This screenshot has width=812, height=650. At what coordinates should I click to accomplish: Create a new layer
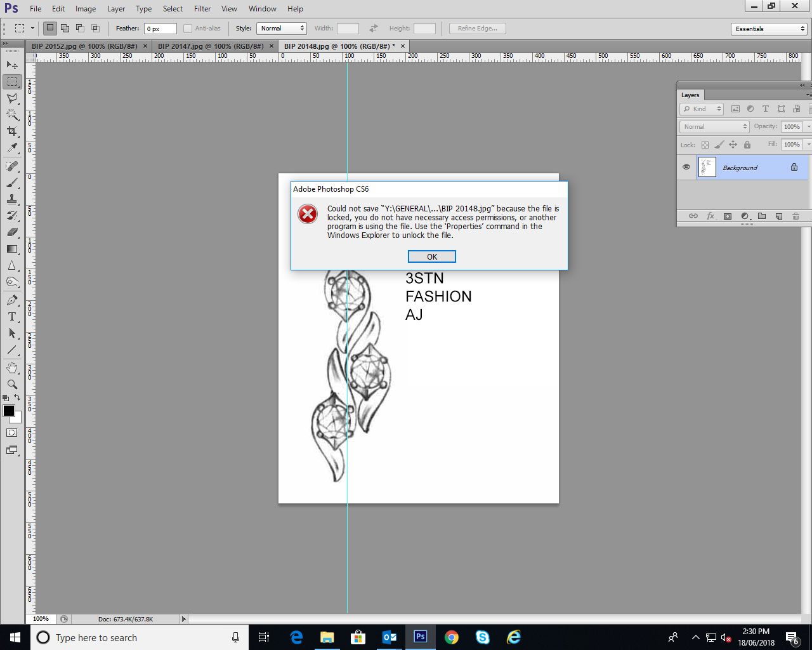click(779, 216)
